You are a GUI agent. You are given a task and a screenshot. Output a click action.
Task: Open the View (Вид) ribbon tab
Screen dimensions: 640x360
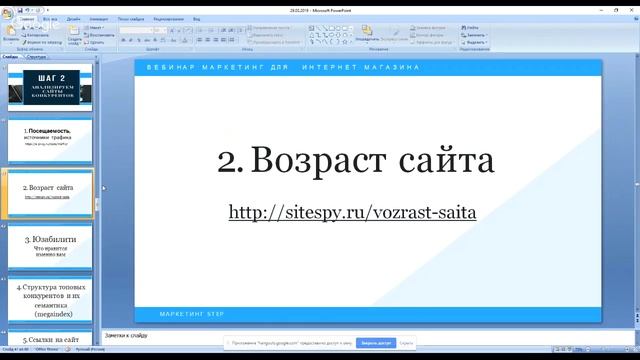pyautogui.click(x=197, y=19)
